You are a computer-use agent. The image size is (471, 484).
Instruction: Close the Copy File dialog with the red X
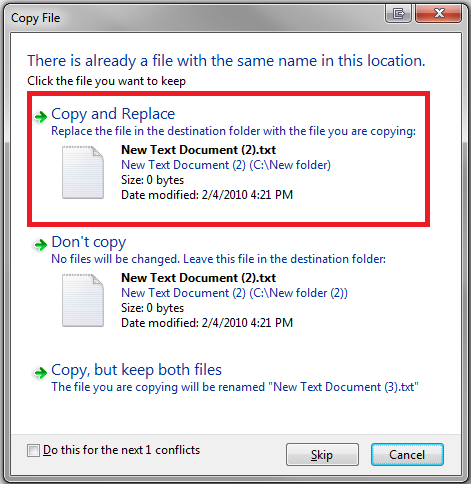[x=439, y=14]
